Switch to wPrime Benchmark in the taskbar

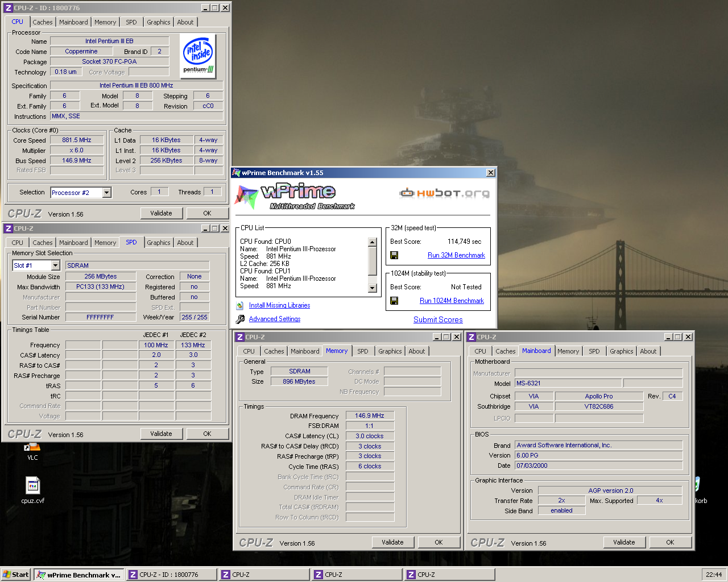[x=78, y=575]
